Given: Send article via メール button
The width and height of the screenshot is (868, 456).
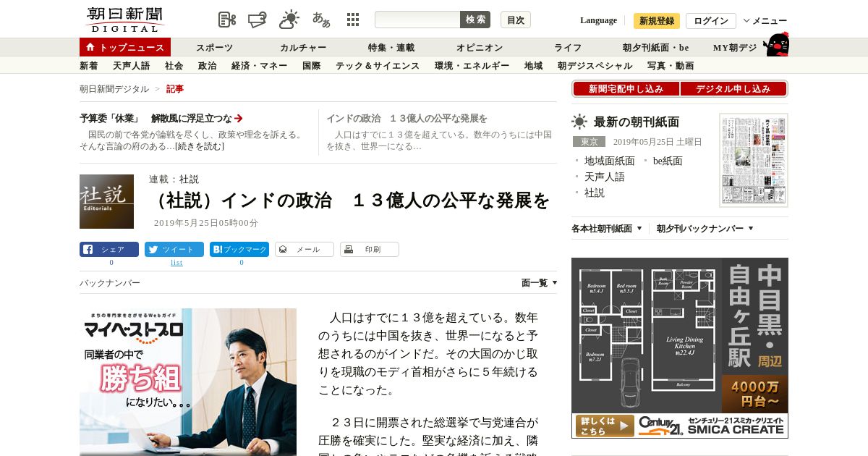Looking at the screenshot, I should 305,250.
